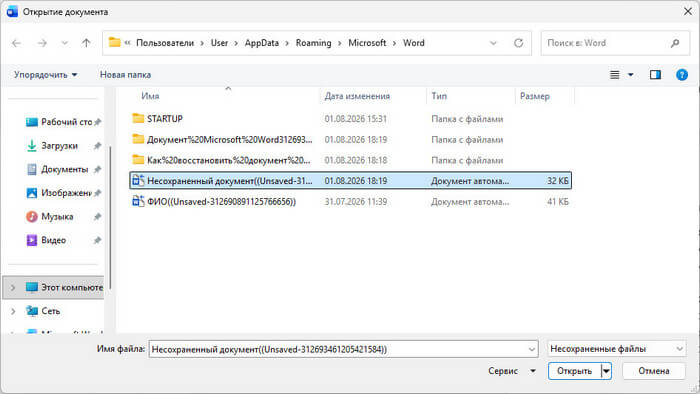Expand view options dropdown arrow
Screen dimensions: 700x394
pos(631,75)
